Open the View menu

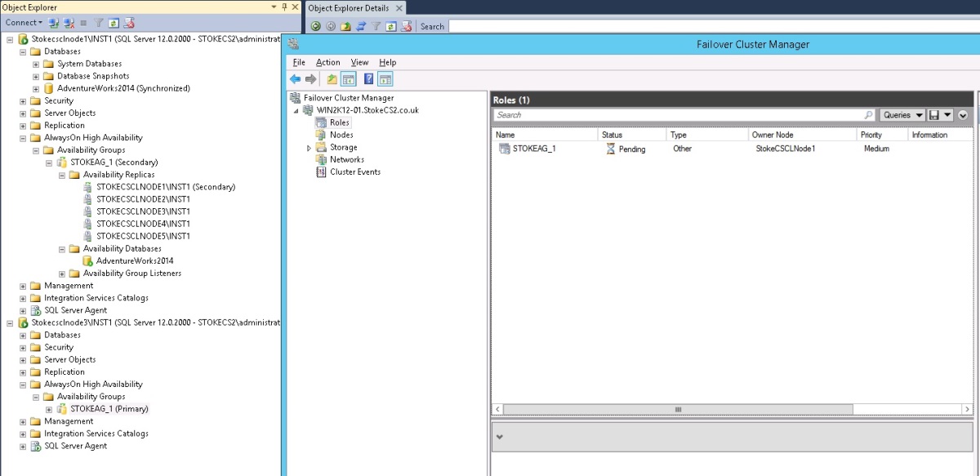coord(359,62)
